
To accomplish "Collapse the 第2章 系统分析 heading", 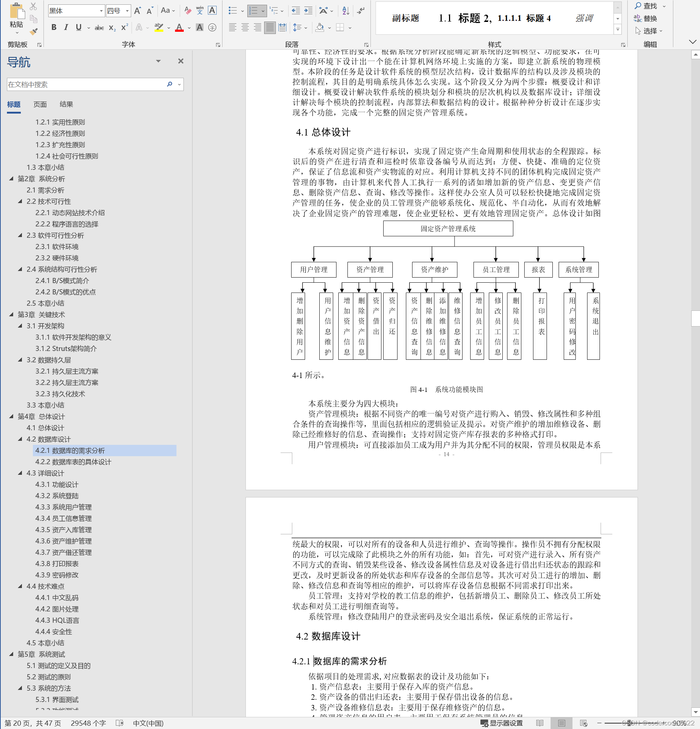I will click(11, 179).
